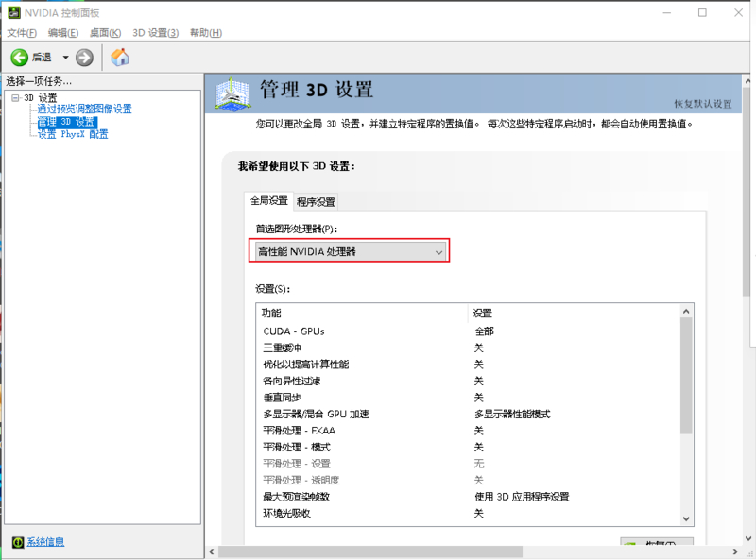This screenshot has height=560, width=756.
Task: Open the 帮助(H) menu
Action: click(206, 33)
